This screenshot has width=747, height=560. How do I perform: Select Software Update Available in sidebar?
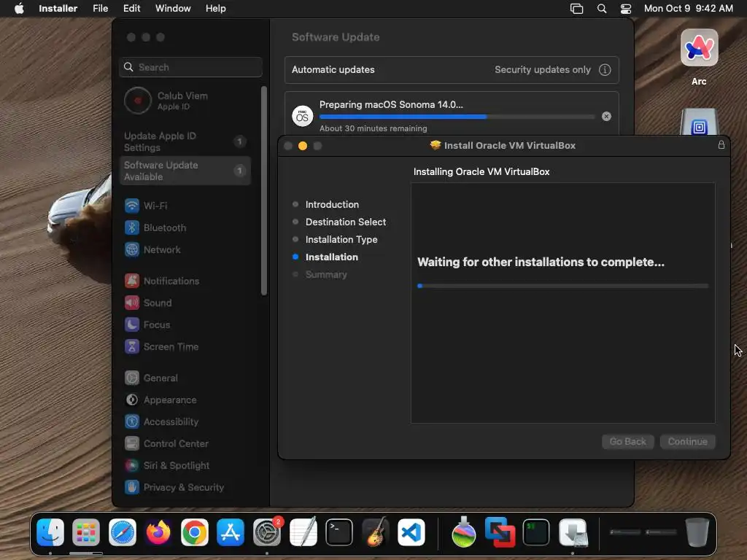[x=186, y=171]
